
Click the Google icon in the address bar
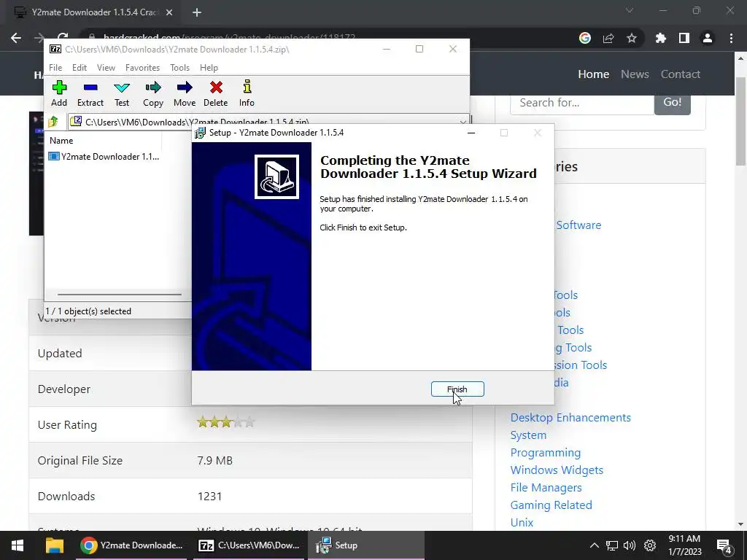[x=585, y=38]
